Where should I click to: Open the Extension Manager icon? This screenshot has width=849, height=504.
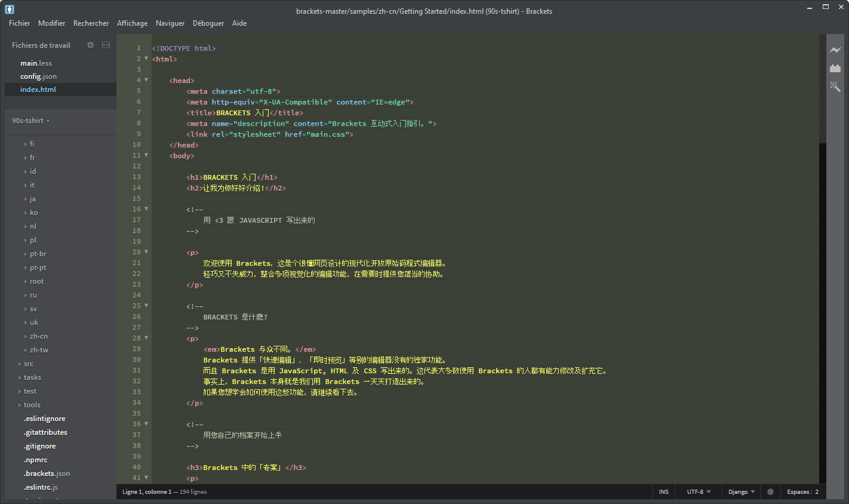(835, 69)
